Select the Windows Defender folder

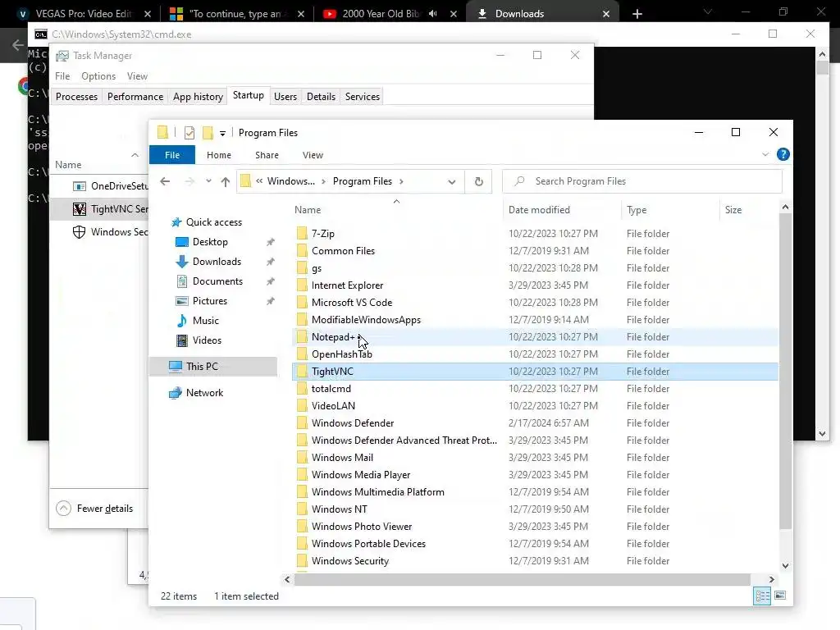coord(353,423)
